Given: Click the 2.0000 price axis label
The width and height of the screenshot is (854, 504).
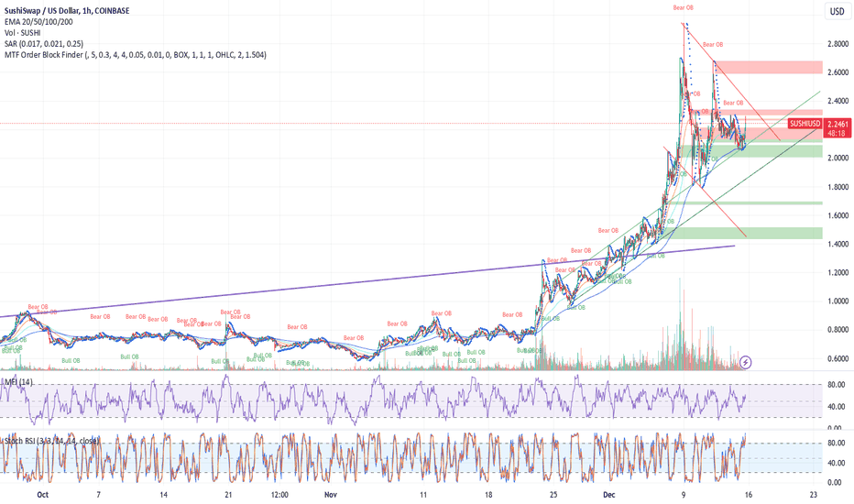Looking at the screenshot, I should (838, 158).
